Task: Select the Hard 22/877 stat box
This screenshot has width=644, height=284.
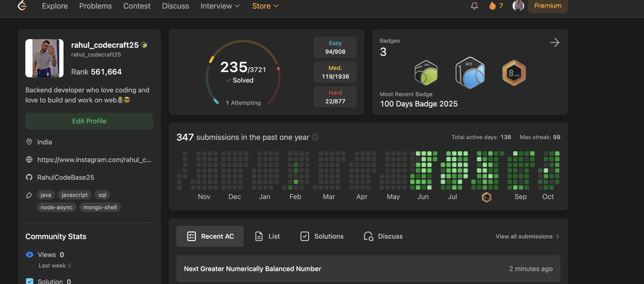Action: click(x=335, y=97)
